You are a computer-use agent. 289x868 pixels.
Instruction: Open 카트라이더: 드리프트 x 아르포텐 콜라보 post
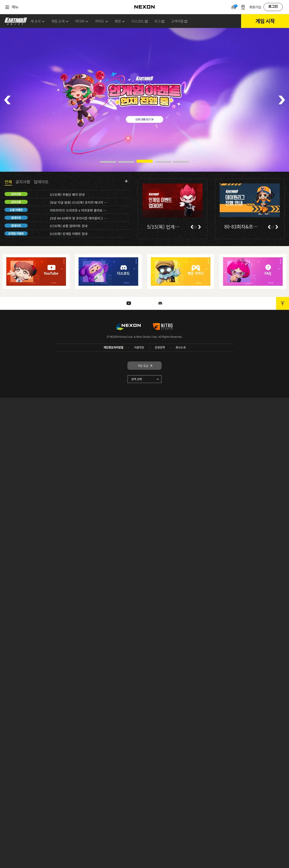click(x=78, y=210)
